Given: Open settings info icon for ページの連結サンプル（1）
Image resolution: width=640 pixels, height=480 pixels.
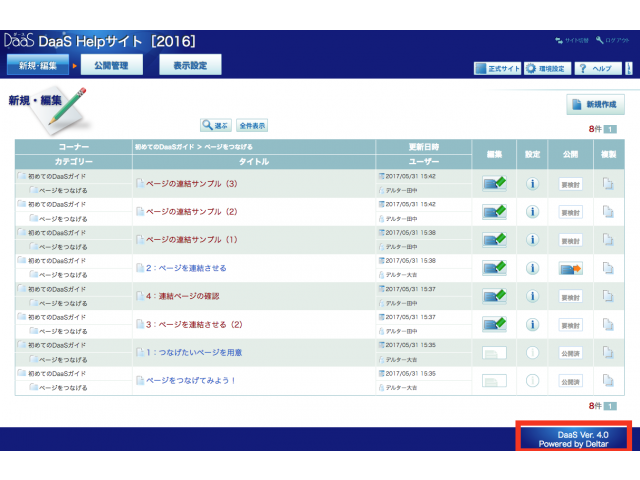Looking at the screenshot, I should pos(532,240).
